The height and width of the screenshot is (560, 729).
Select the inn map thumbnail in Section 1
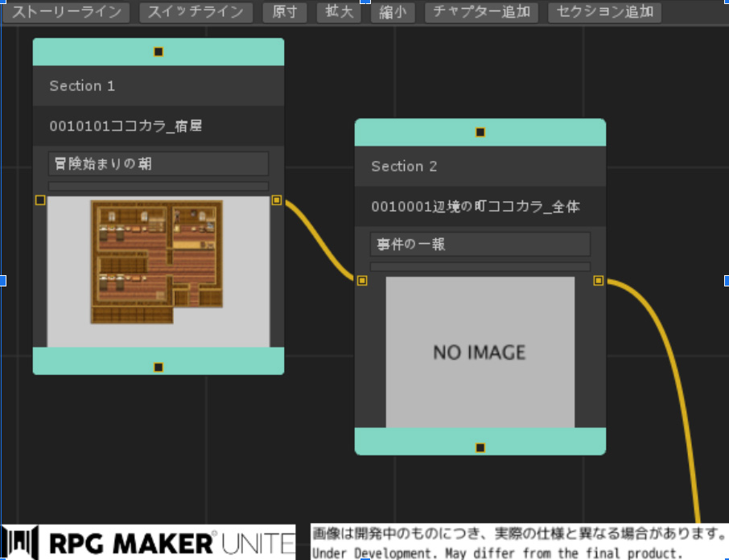(157, 262)
